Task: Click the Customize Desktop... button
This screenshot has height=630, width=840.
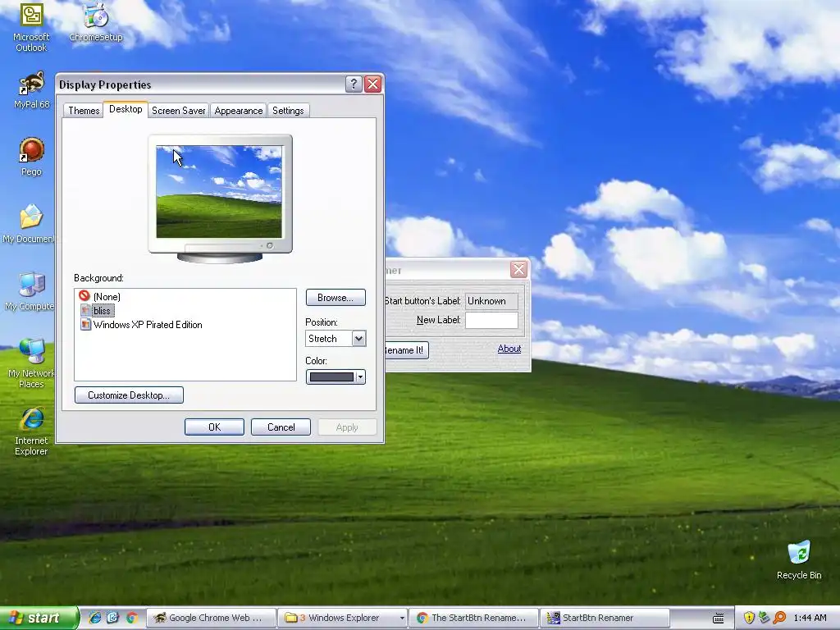Action: (129, 395)
